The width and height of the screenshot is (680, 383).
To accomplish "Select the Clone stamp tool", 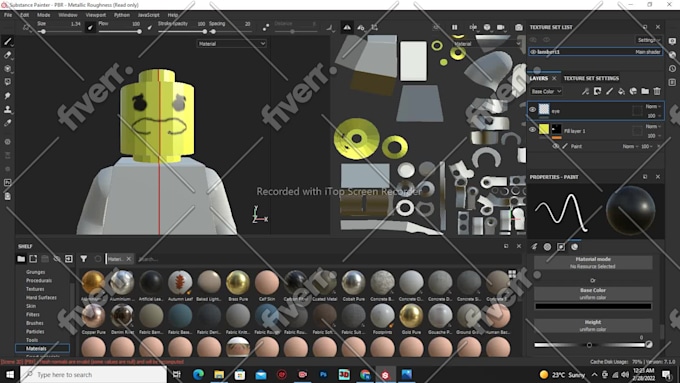I will [7, 109].
